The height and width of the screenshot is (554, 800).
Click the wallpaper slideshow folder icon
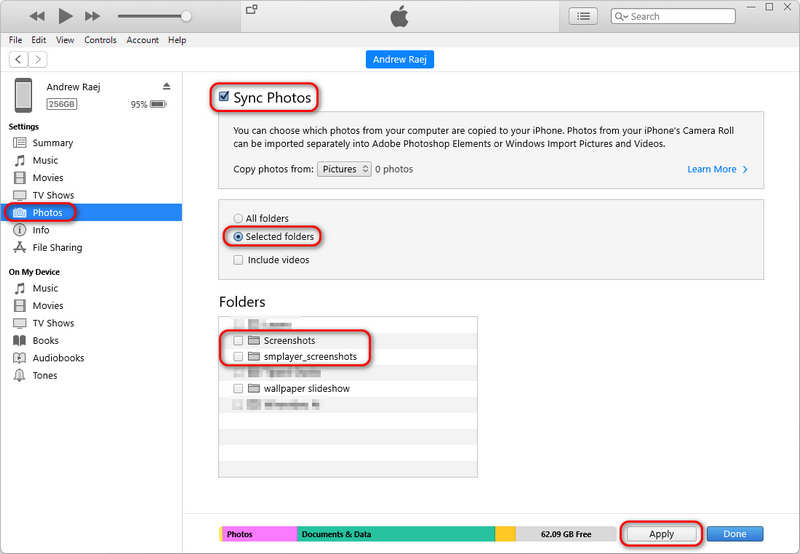tap(254, 388)
